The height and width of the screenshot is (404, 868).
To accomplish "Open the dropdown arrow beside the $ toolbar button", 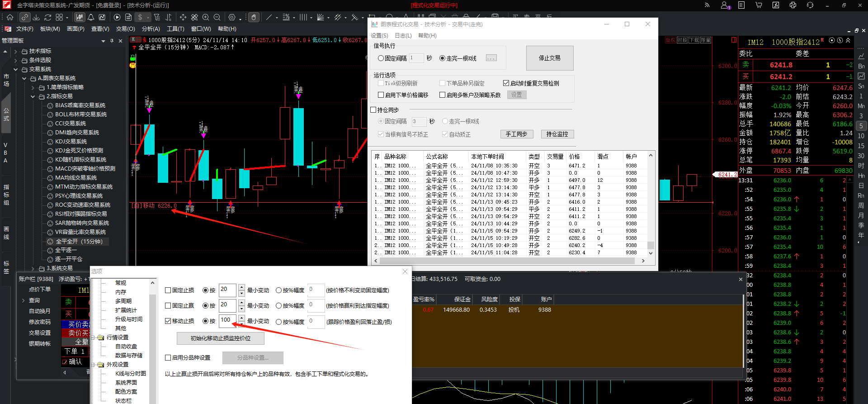I will (x=149, y=18).
